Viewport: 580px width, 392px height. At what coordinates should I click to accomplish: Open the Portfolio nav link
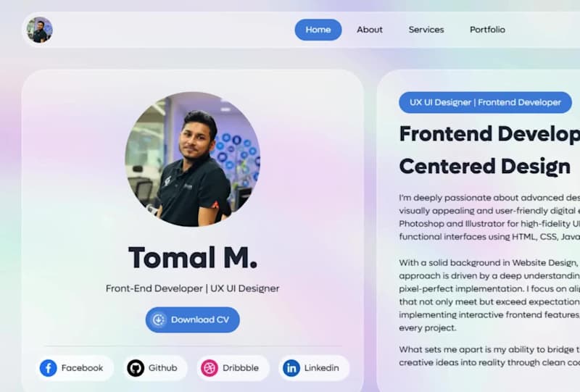click(x=487, y=30)
